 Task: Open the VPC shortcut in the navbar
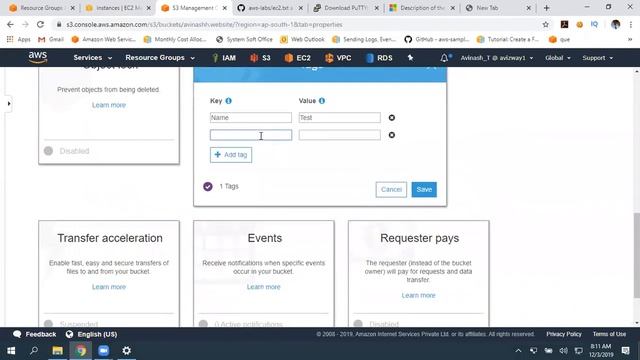338,58
